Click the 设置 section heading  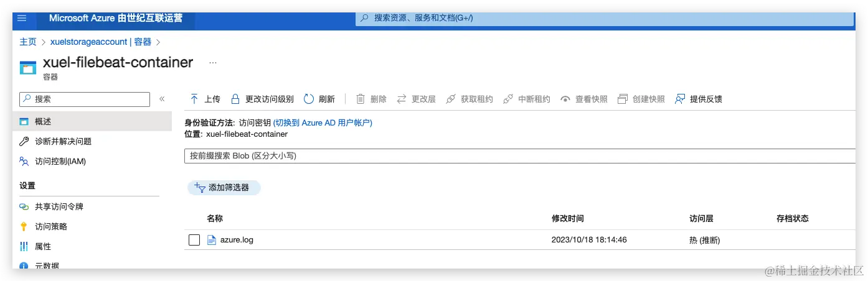[27, 185]
